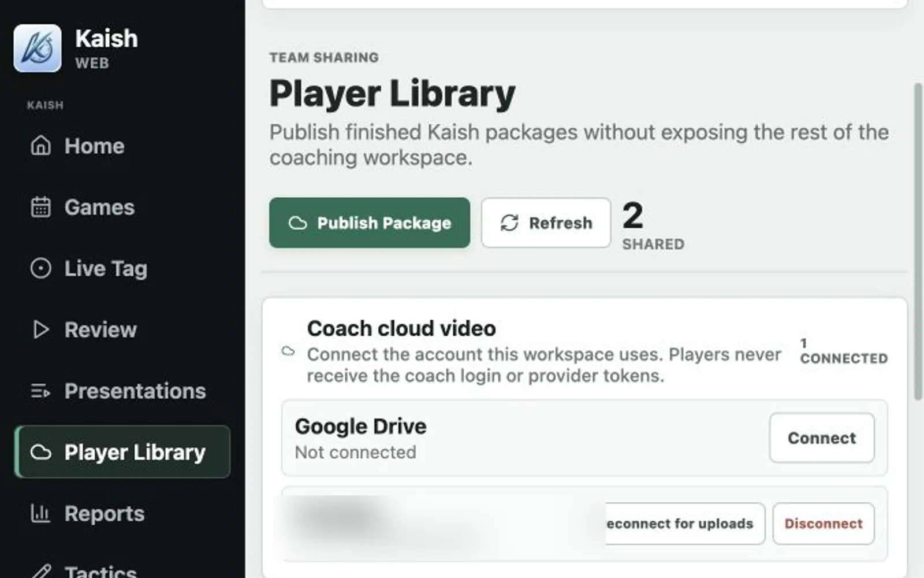Click the '2 SHARED' count
The width and height of the screenshot is (924, 578).
(653, 225)
